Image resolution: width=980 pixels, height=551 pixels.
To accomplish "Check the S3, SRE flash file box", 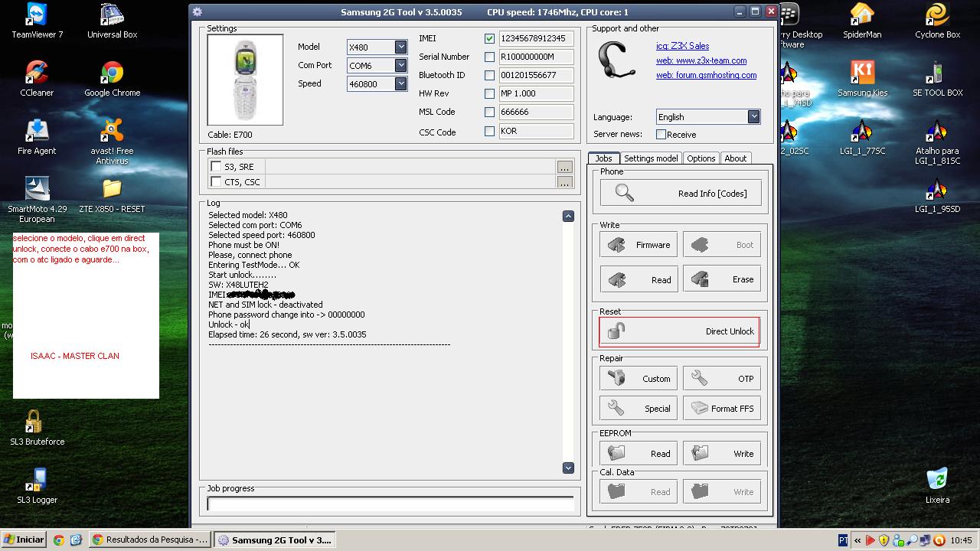I will point(216,166).
